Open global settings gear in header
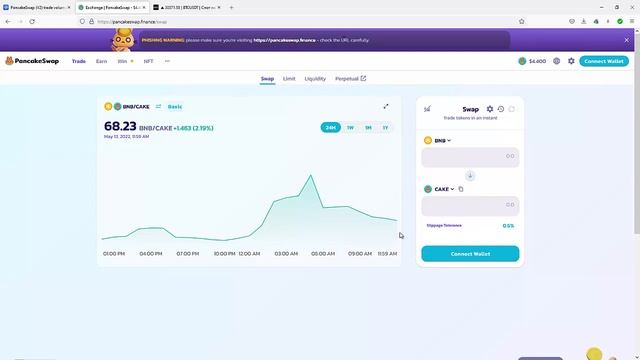 (571, 61)
